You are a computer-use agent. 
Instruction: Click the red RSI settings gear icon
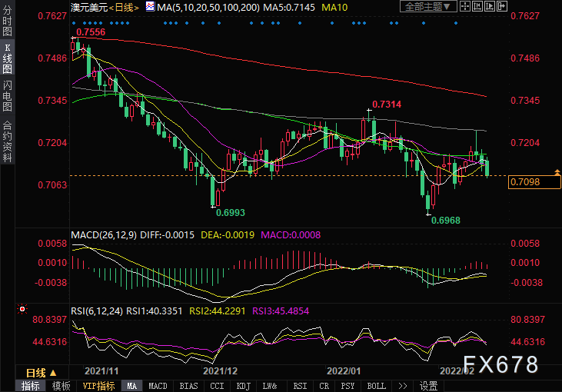click(x=22, y=309)
